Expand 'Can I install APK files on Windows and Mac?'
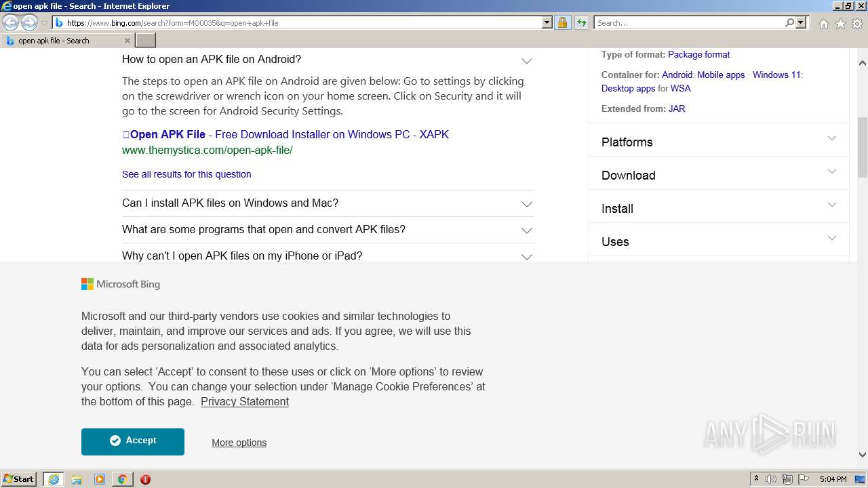This screenshot has width=868, height=488. point(328,203)
